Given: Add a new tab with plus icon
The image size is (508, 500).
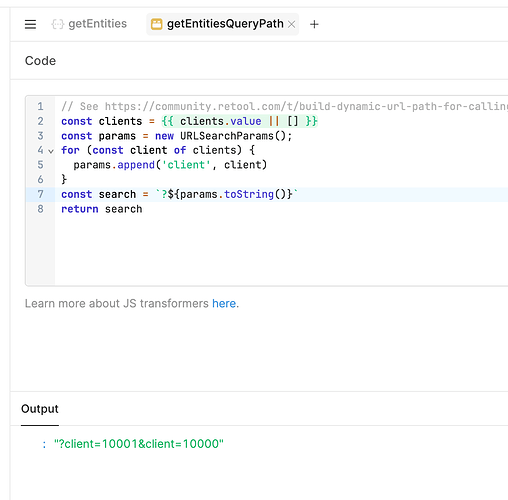Looking at the screenshot, I should point(314,24).
